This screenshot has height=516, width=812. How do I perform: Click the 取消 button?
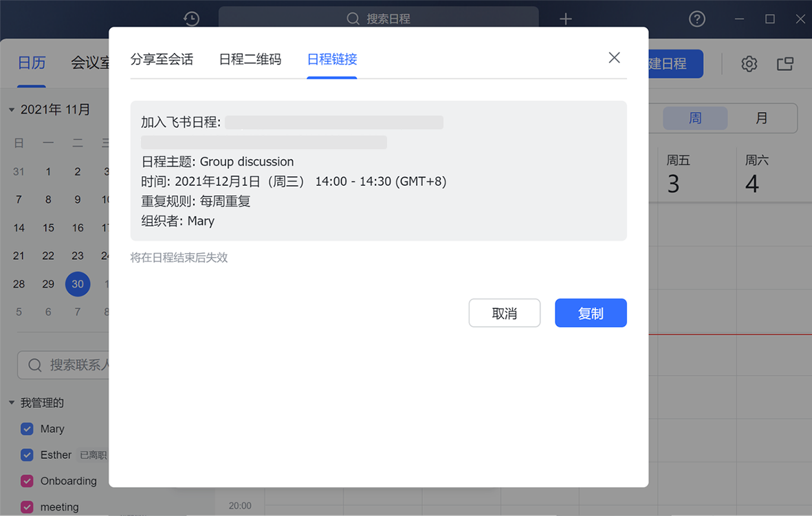[x=505, y=313]
